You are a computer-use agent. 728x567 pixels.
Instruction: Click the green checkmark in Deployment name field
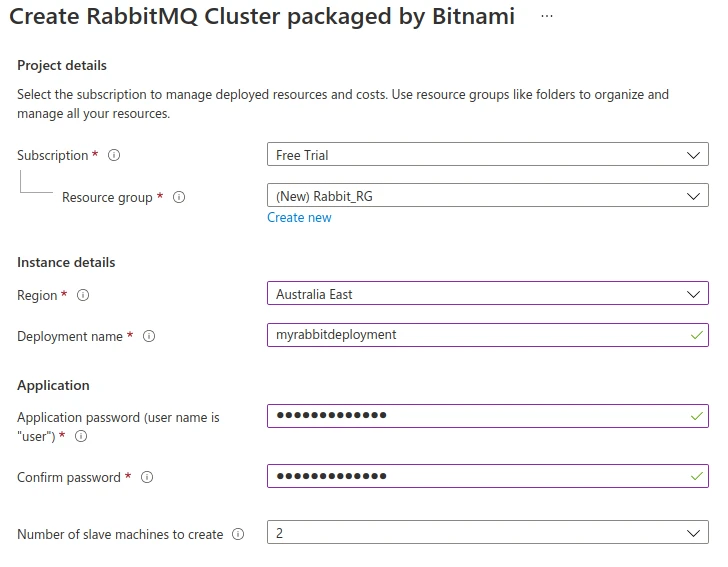coord(696,336)
